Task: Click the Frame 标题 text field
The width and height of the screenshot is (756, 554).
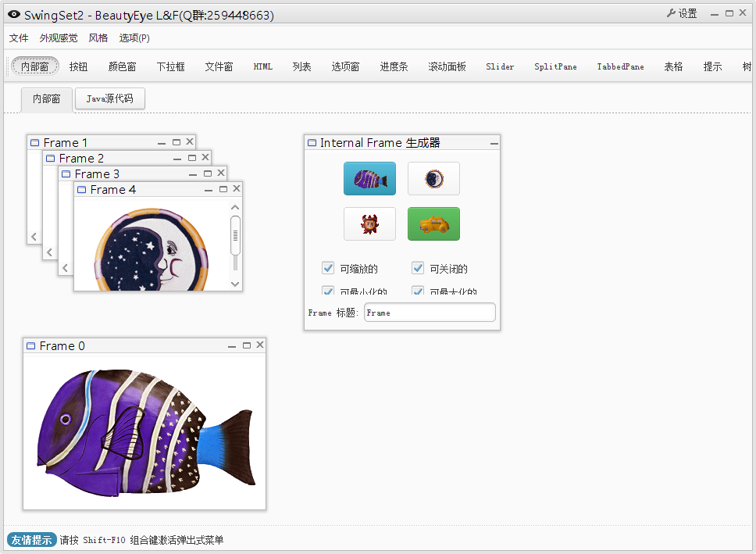Action: pyautogui.click(x=430, y=313)
